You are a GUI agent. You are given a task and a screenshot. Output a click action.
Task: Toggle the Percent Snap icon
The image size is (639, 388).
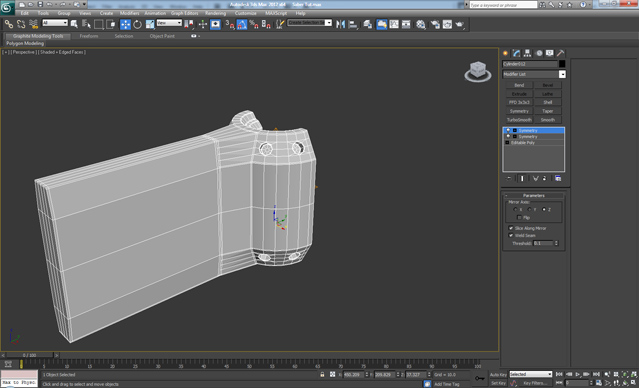(x=254, y=24)
